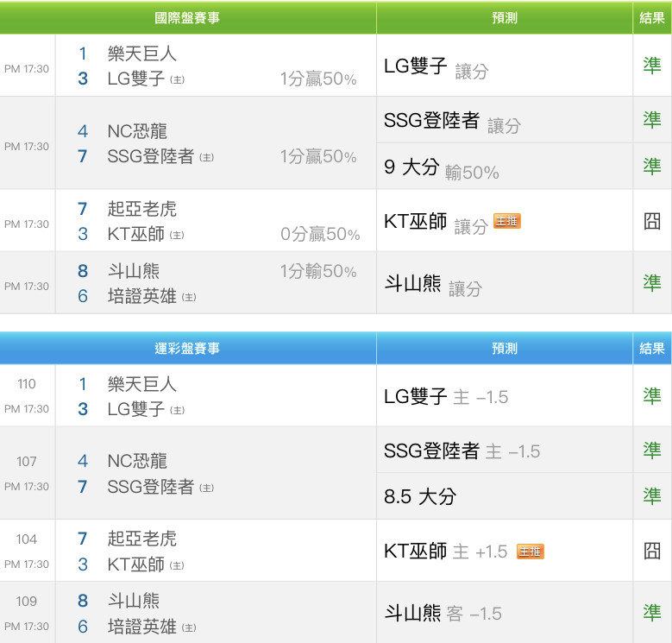This screenshot has width=672, height=643.
Task: Select 斗山熊 in the international games table
Action: (134, 271)
